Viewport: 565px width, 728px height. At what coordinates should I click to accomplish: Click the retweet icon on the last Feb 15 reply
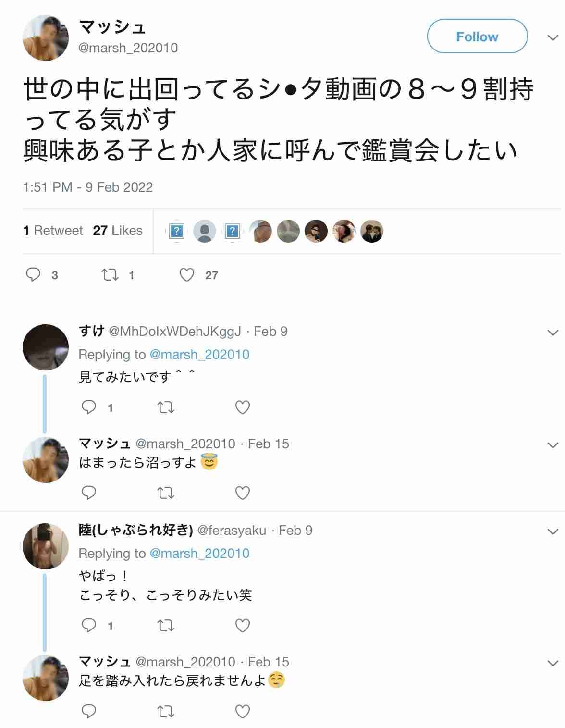tap(166, 711)
